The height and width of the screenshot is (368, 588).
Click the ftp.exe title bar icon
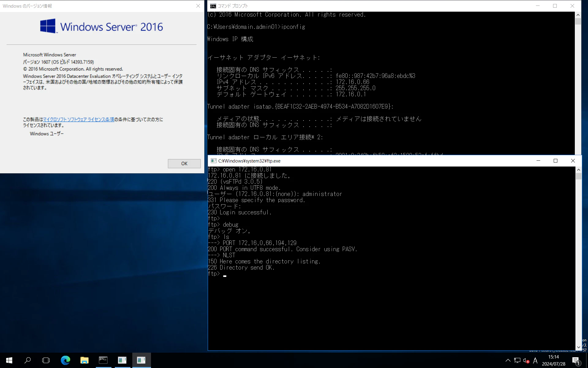(213, 161)
